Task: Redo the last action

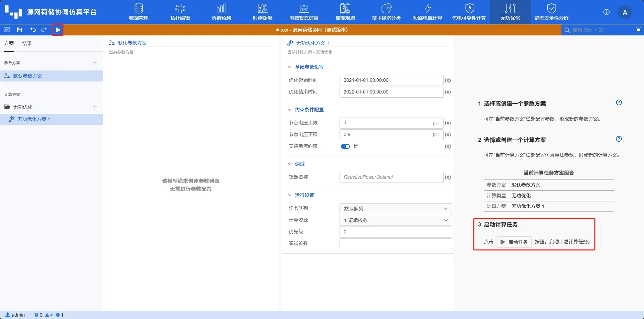Action: (x=44, y=30)
